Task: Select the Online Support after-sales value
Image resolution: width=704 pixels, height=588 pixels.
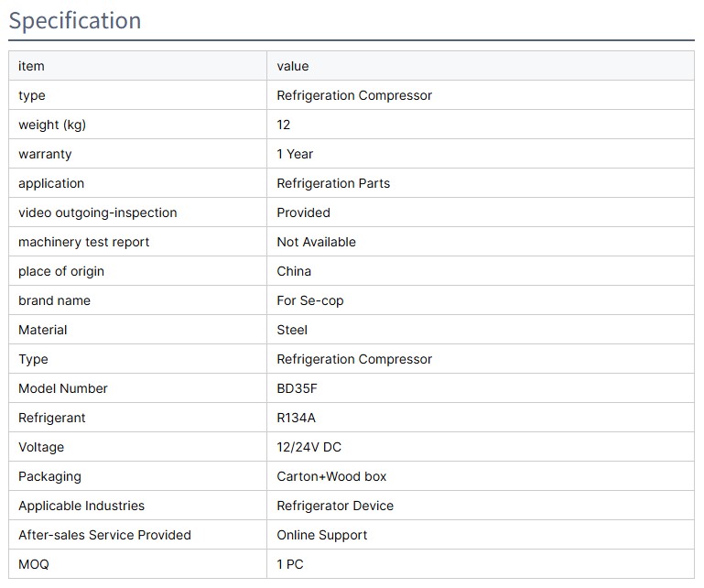Action: click(322, 535)
